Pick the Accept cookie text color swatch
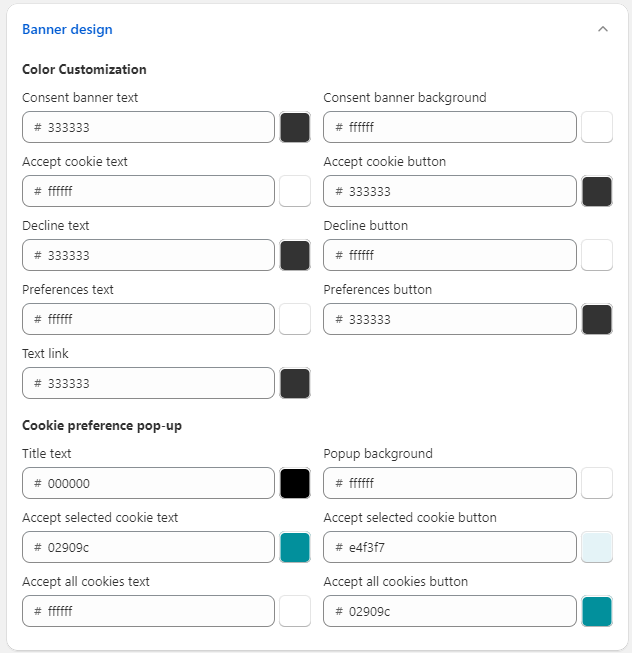This screenshot has height=653, width=632. pos(295,191)
